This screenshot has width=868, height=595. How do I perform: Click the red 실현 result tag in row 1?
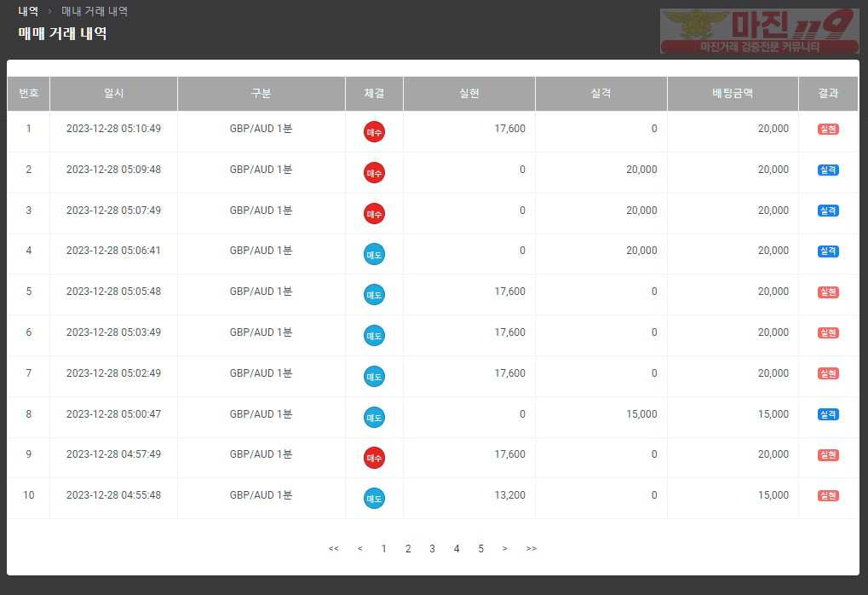tap(828, 129)
